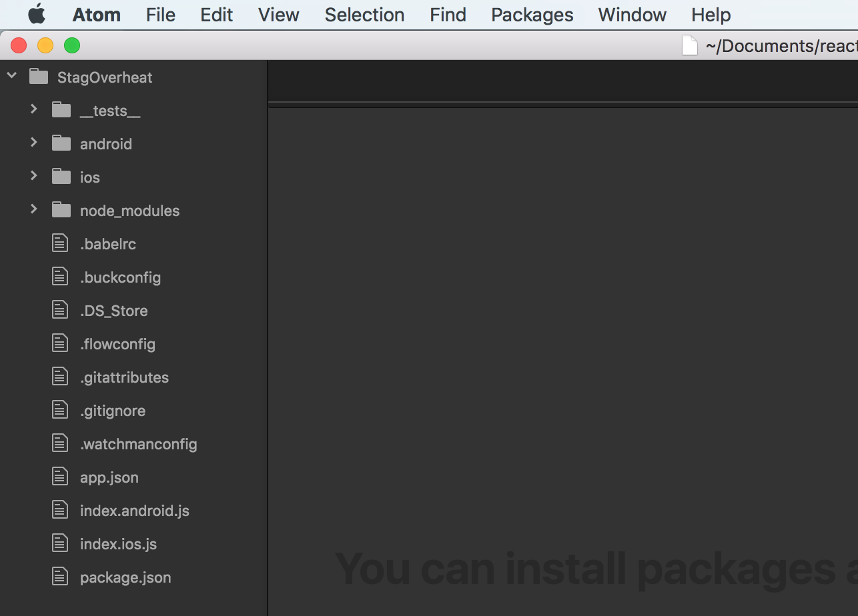Maximize the Atom window with green button

coord(72,45)
